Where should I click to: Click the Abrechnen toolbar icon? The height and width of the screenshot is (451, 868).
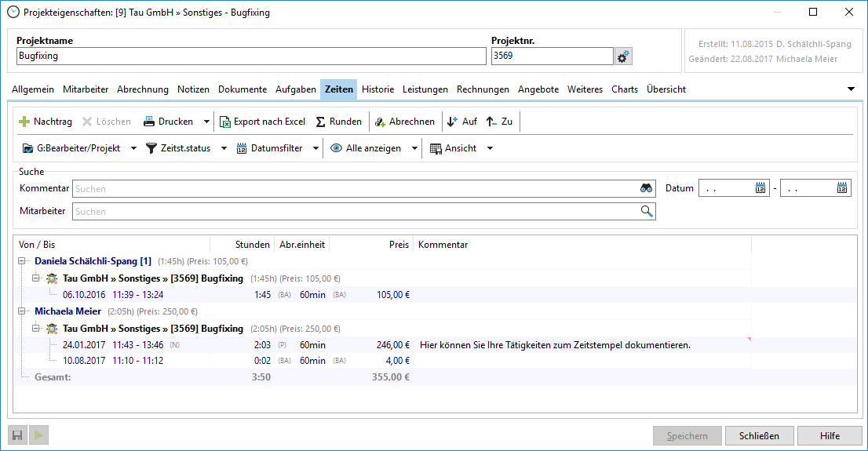pyautogui.click(x=380, y=122)
